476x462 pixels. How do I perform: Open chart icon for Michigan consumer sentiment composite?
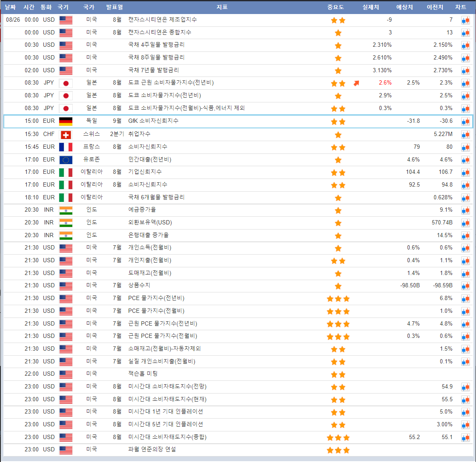(x=465, y=437)
